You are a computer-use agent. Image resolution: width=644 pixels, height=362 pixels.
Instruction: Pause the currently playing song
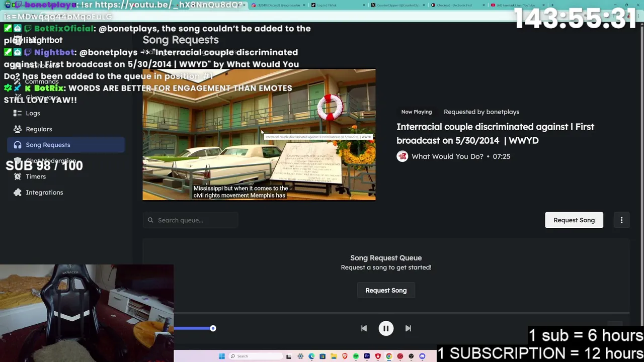pos(386,328)
